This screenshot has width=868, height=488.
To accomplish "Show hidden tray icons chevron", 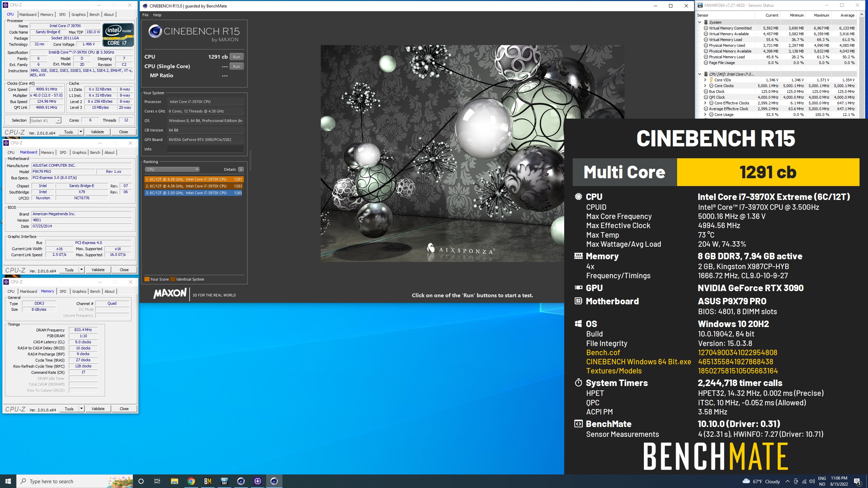I will (x=788, y=481).
